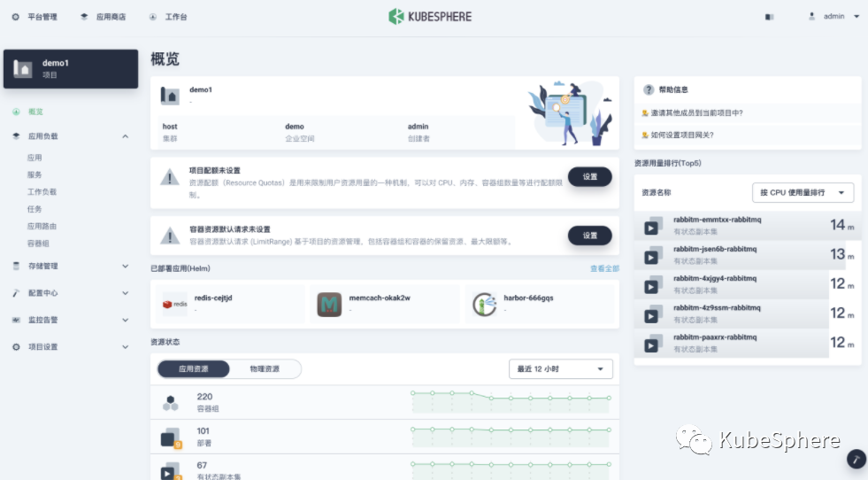
Task: Click the 部署 deployments icon showing 101
Action: point(171,437)
